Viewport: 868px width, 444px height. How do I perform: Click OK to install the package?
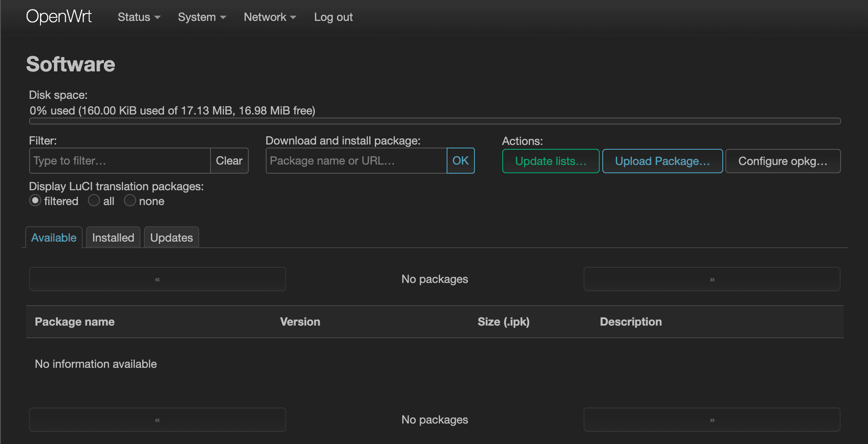461,161
